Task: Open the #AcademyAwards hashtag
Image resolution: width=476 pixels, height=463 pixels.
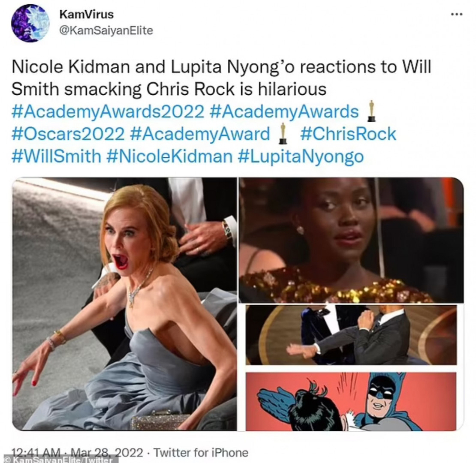Action: coord(284,111)
